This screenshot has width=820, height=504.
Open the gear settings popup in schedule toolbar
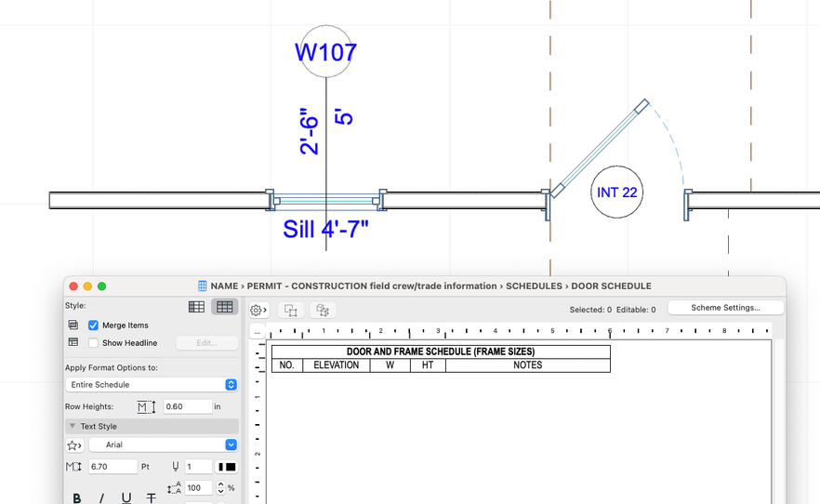point(258,310)
